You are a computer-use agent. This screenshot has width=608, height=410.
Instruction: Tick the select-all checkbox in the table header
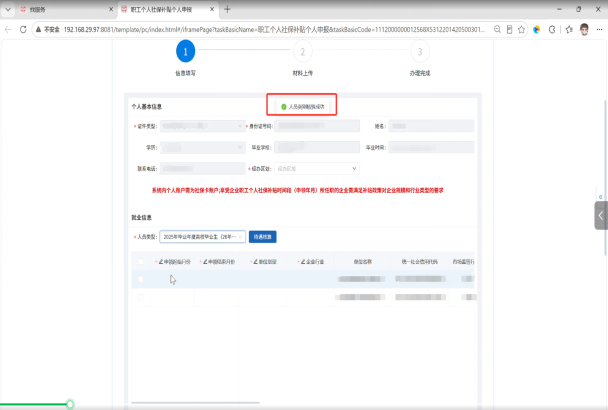tap(141, 262)
